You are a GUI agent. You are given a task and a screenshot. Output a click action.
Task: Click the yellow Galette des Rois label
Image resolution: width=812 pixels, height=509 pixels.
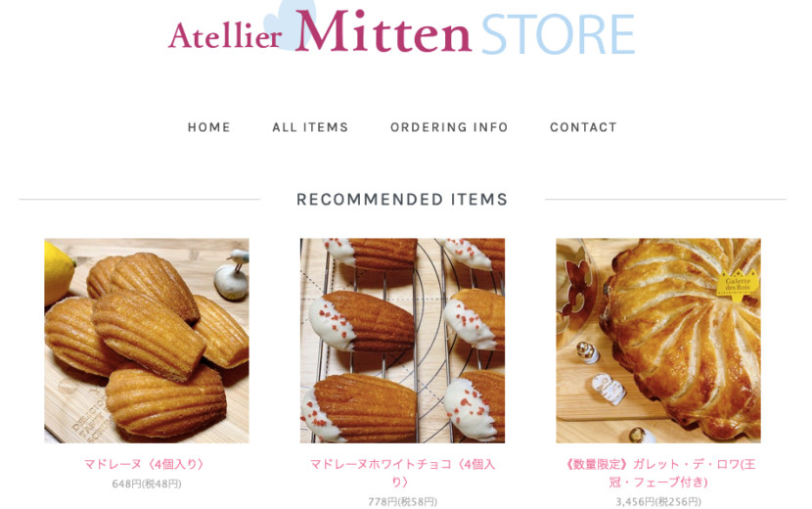(738, 284)
